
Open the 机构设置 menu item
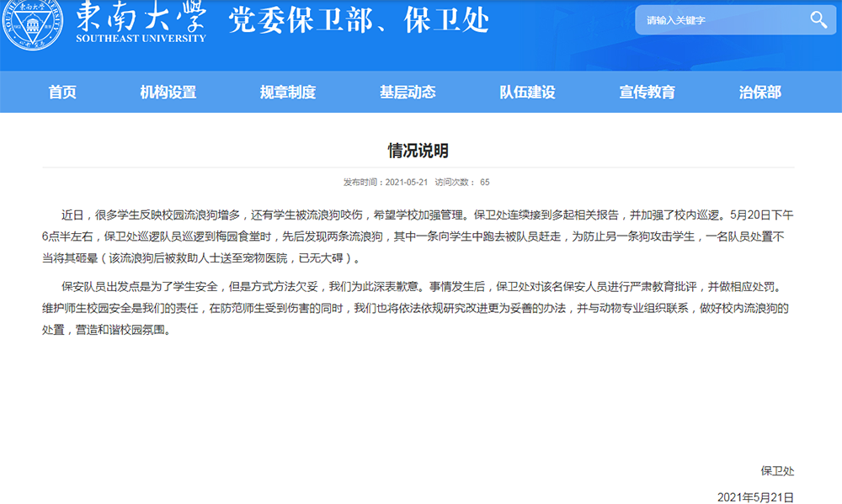tap(168, 93)
